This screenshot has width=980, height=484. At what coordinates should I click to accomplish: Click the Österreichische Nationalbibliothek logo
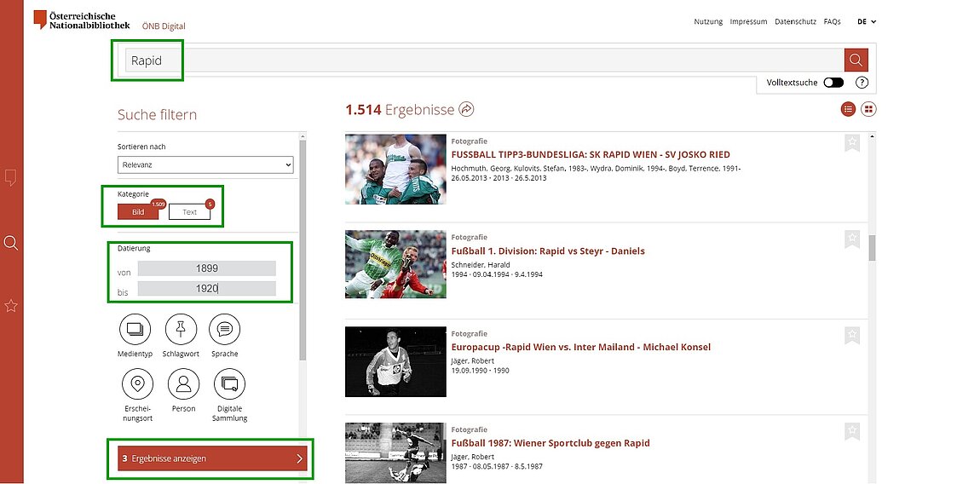point(82,20)
